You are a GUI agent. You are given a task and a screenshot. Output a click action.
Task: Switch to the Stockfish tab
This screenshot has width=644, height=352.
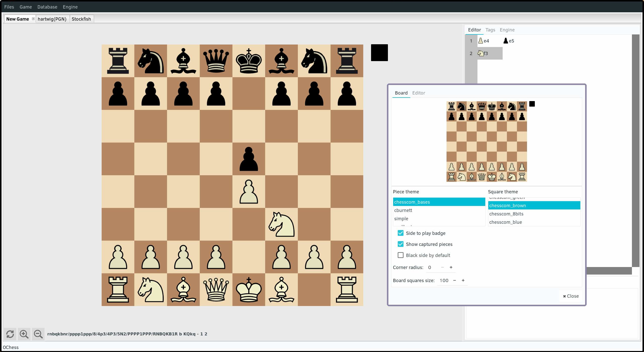point(81,19)
